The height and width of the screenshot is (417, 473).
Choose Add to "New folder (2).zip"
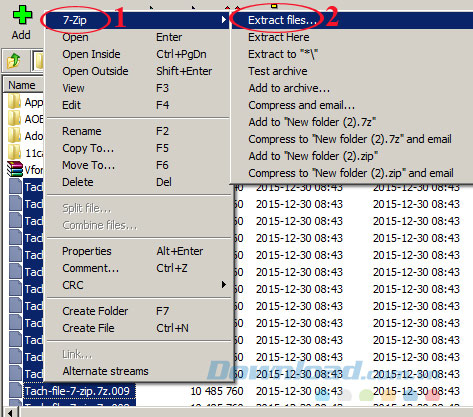[x=352, y=156]
